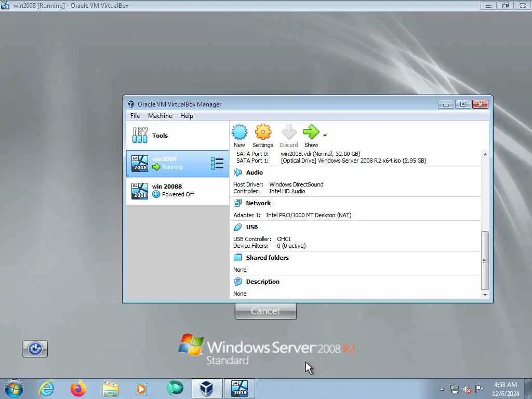Click the Ease of Access button
The image size is (532, 399).
click(35, 349)
